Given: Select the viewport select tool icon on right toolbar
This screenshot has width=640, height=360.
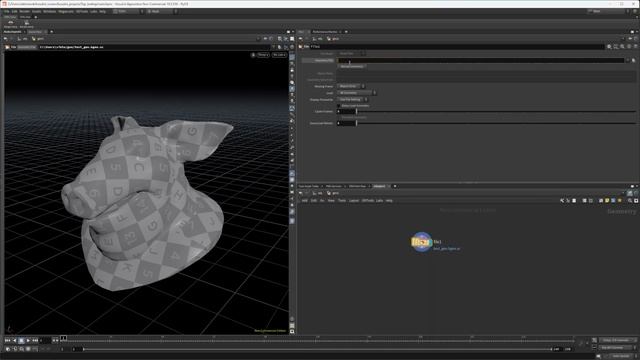Looking at the screenshot, I should point(292,58).
